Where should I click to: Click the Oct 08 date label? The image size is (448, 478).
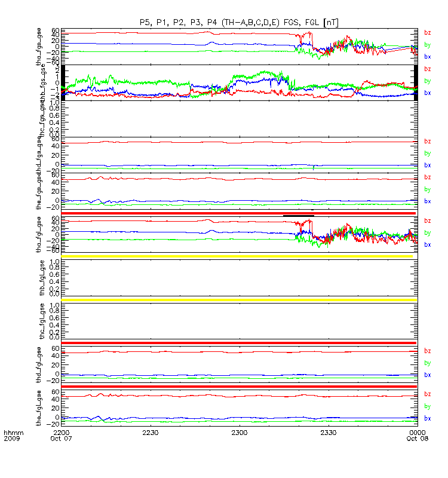point(417,439)
